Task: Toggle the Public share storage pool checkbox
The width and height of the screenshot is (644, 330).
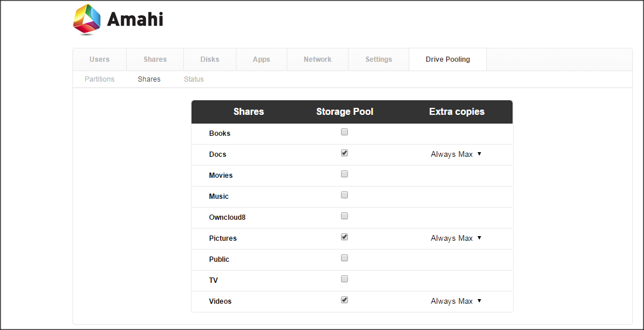Action: point(344,258)
